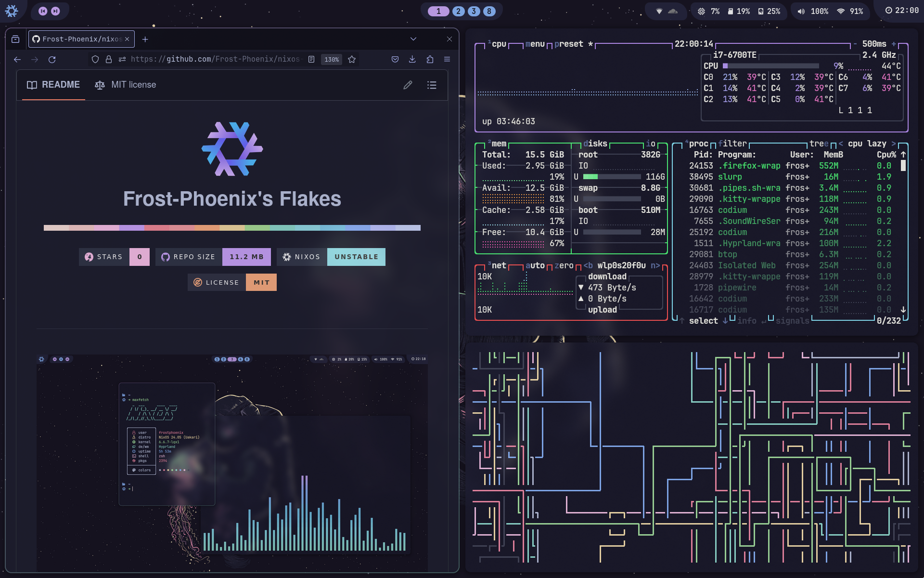Toggle the btop tree view option
Screen dimensions: 924x578
click(819, 144)
